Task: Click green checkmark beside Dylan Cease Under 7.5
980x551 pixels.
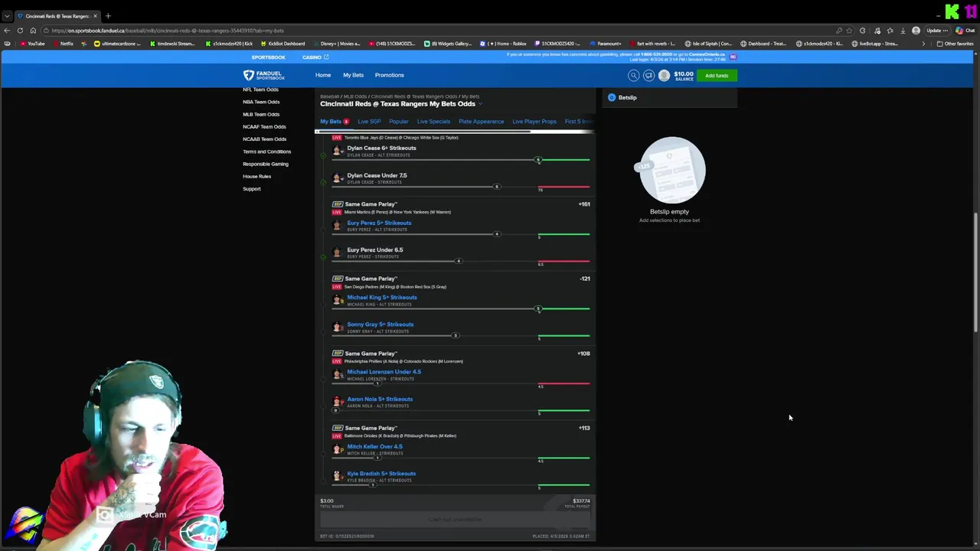Action: point(322,182)
